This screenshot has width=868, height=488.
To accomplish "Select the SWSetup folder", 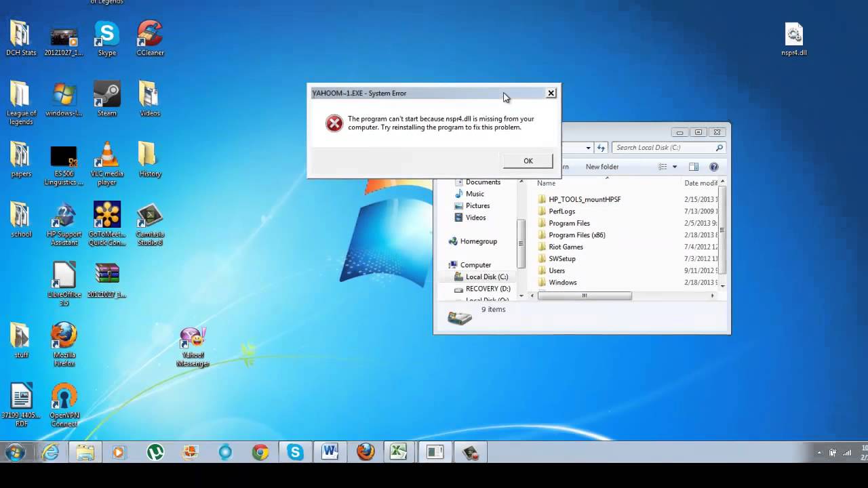I will [562, 259].
